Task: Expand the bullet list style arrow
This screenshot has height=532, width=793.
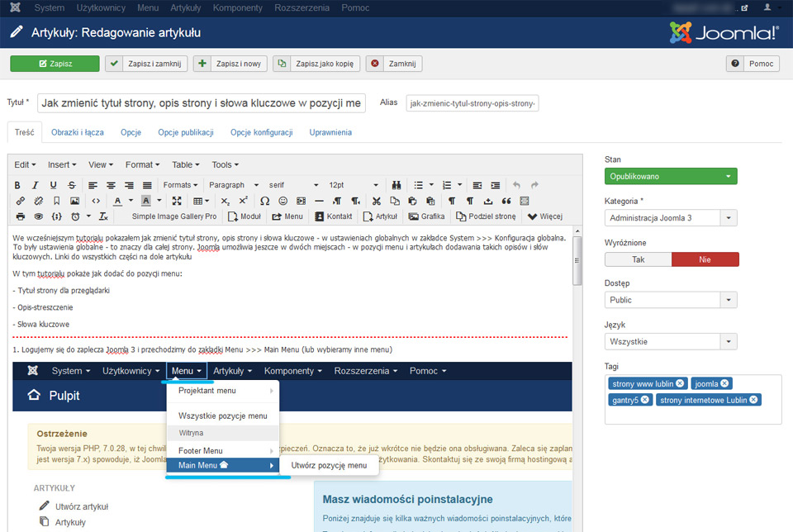Action: [x=431, y=185]
